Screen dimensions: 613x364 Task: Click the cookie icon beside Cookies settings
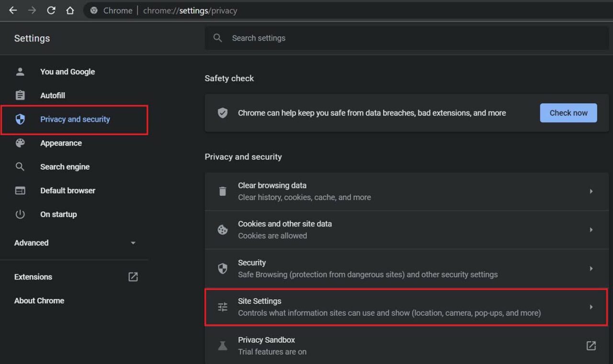click(222, 229)
